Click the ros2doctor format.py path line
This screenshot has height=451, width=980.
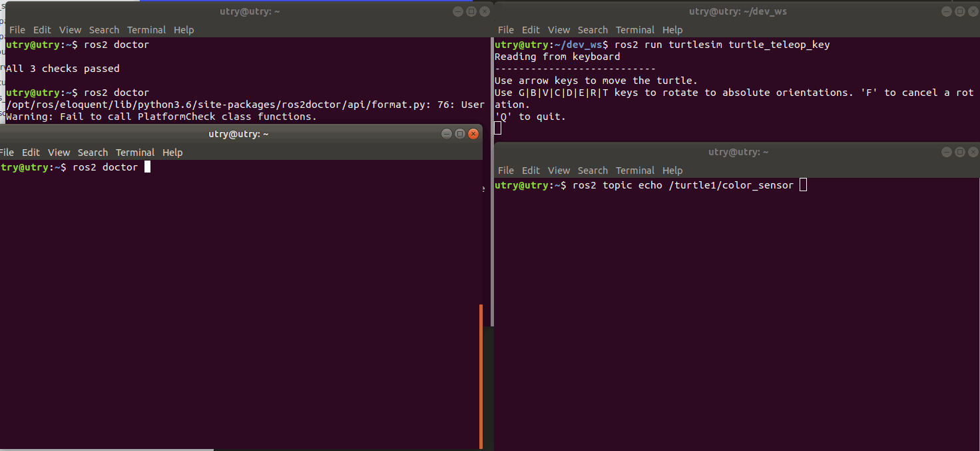click(245, 105)
